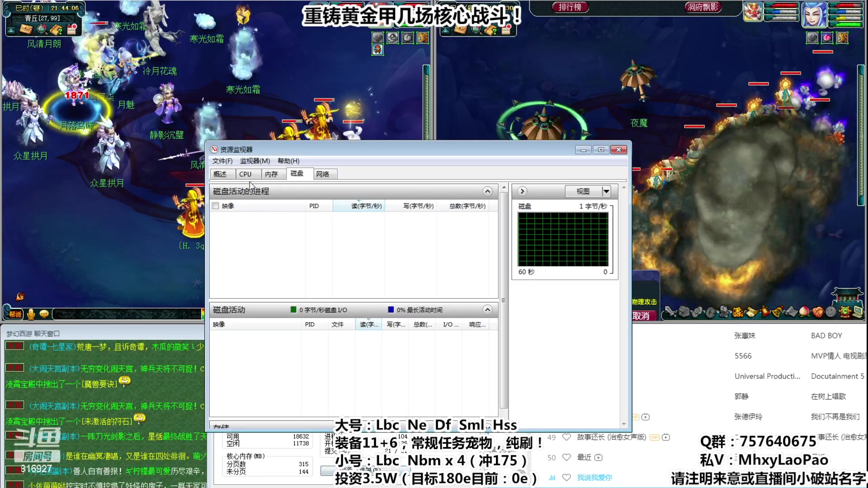Click the peach buff icon in right game
The image size is (868, 488).
[827, 38]
